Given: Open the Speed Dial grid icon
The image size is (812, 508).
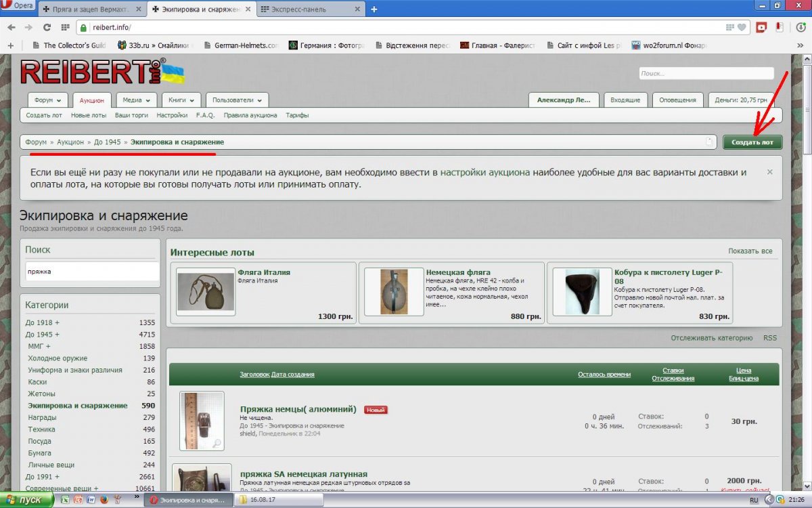Looking at the screenshot, I should 65,28.
